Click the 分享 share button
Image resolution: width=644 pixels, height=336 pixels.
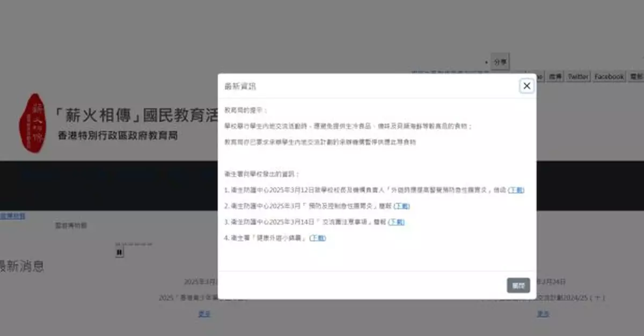coord(500,61)
